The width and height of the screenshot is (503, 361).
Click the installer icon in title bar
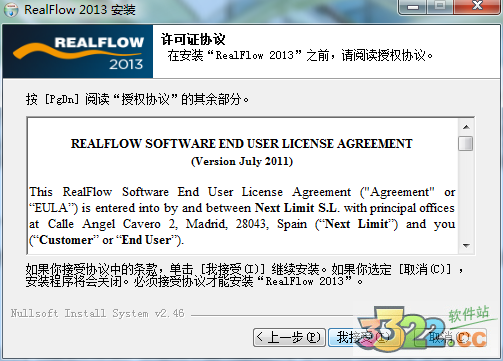pos(11,10)
